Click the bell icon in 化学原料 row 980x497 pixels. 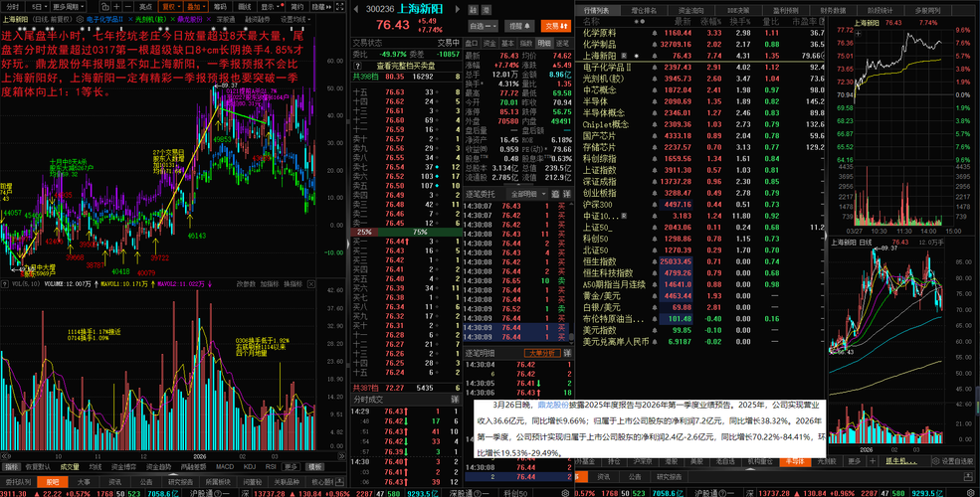pyautogui.click(x=654, y=32)
